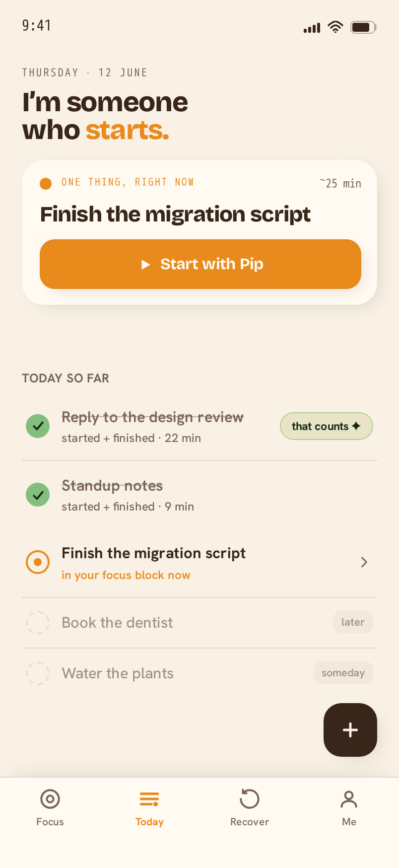Tap the Today list icon

[149, 799]
